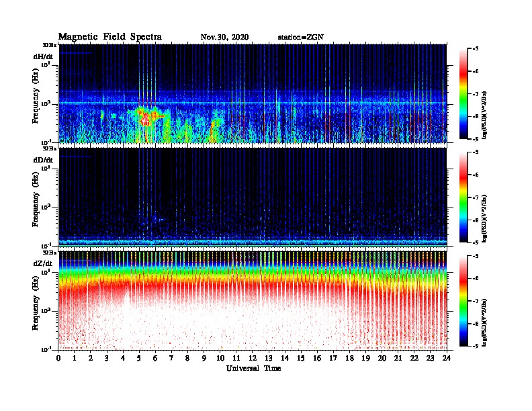The width and height of the screenshot is (532, 411).
Task: Click the 10⁰ frequency tick of dH/dt panel
Action: pyautogui.click(x=46, y=103)
